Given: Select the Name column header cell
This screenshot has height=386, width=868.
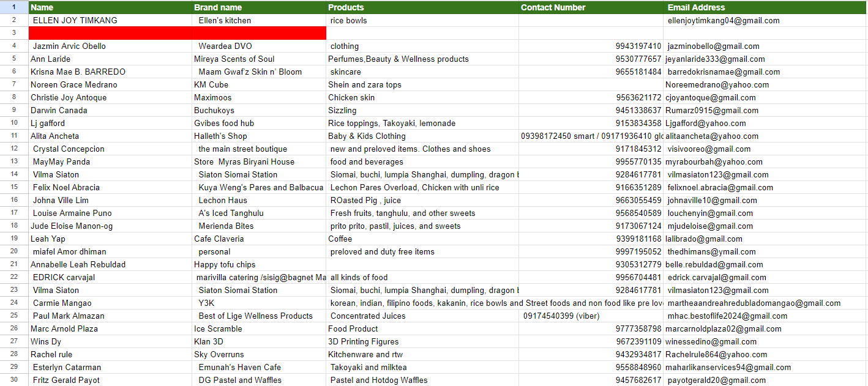Looking at the screenshot, I should point(110,7).
